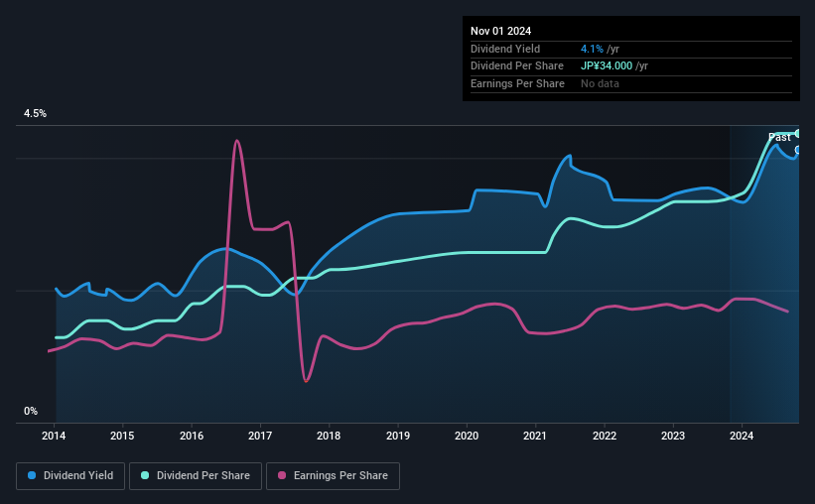Click the blue Dividend Yield end marker
The height and width of the screenshot is (504, 815).
(x=798, y=150)
